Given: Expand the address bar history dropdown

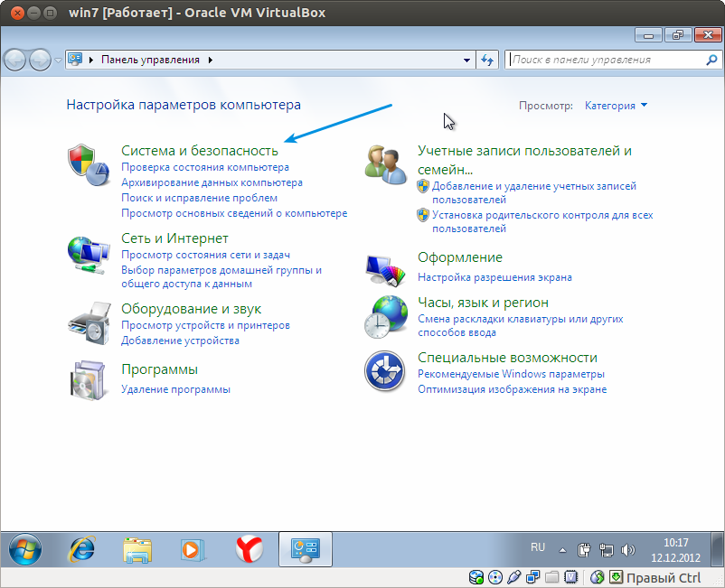Looking at the screenshot, I should click(466, 60).
